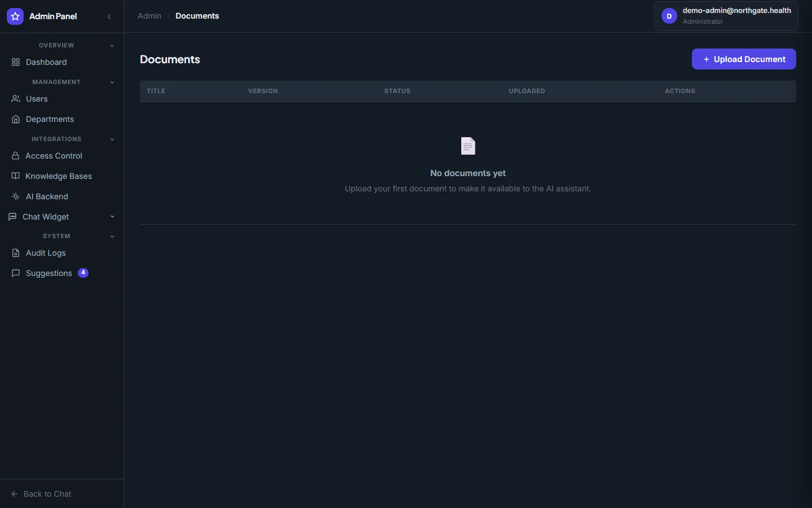Click the Knowledge Bases book icon

16,176
